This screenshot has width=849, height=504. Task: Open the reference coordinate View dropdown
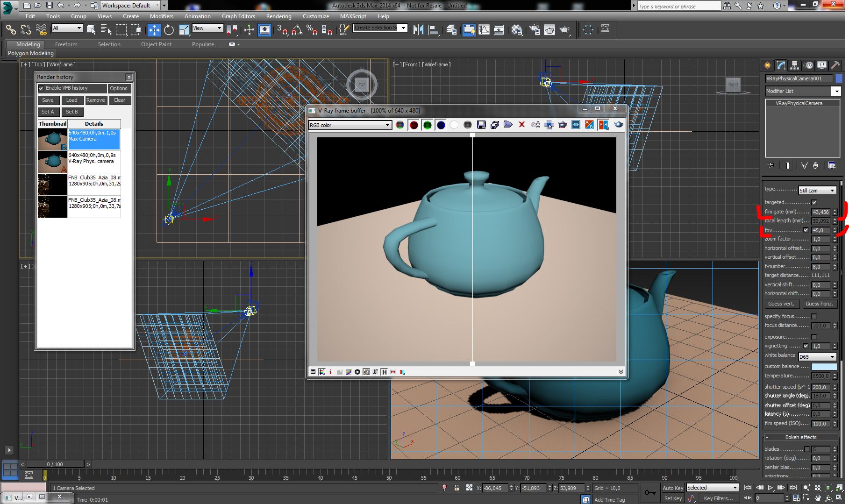[x=207, y=28]
